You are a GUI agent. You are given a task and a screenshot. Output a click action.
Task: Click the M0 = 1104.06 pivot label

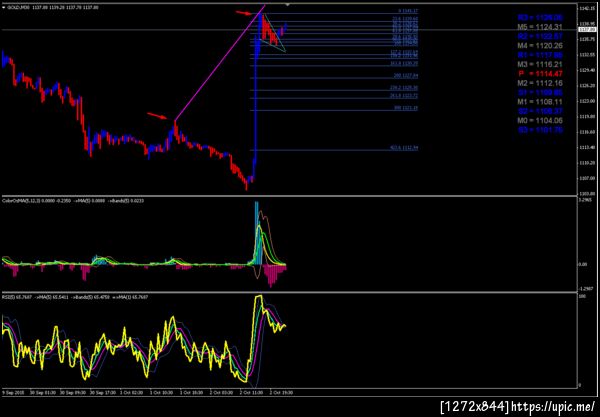[540, 121]
